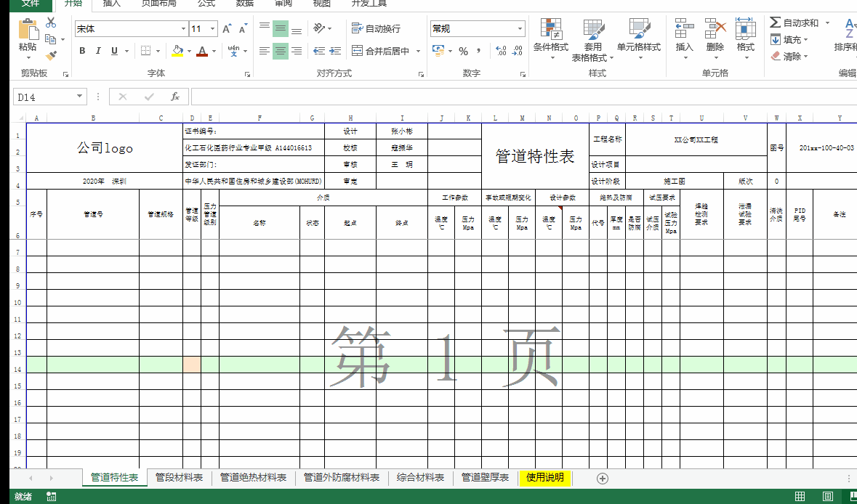Switch to 数据 ribbon tab
Viewport: 857px width, 504px height.
point(245,4)
